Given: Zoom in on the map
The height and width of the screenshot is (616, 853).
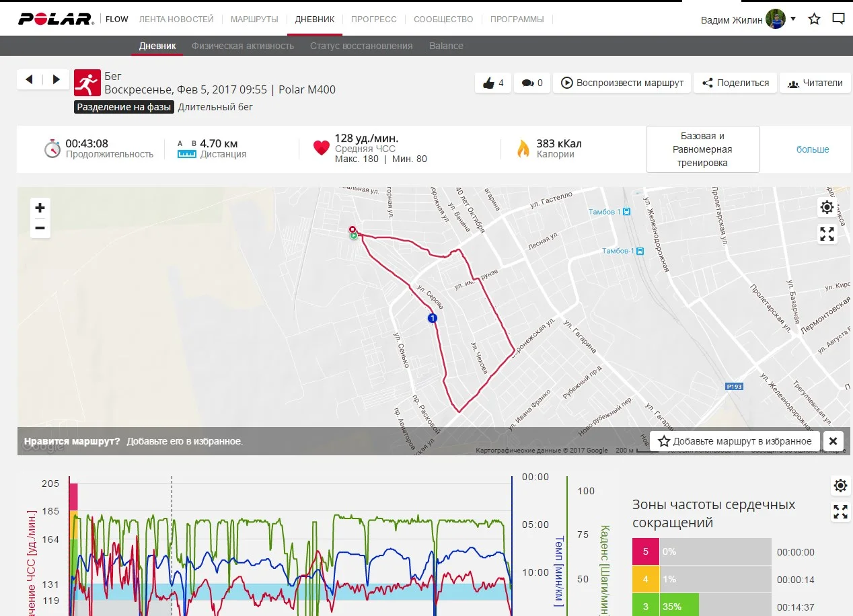Looking at the screenshot, I should pyautogui.click(x=40, y=208).
